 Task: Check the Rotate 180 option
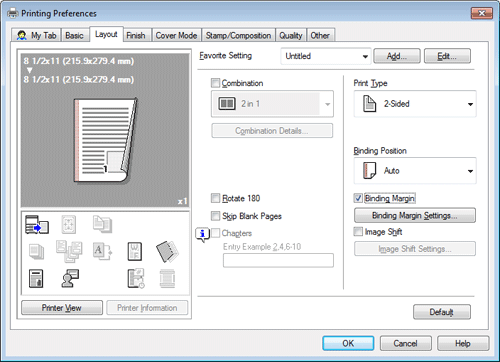tap(216, 198)
